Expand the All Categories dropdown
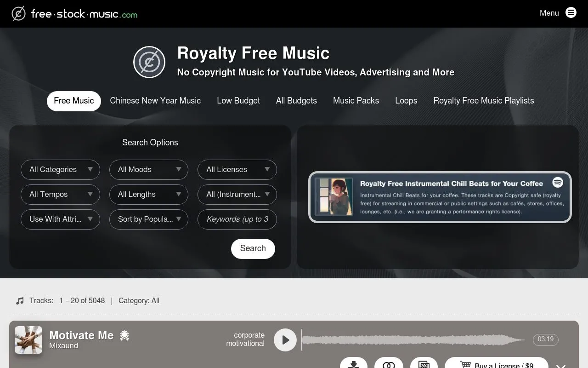 click(x=60, y=169)
